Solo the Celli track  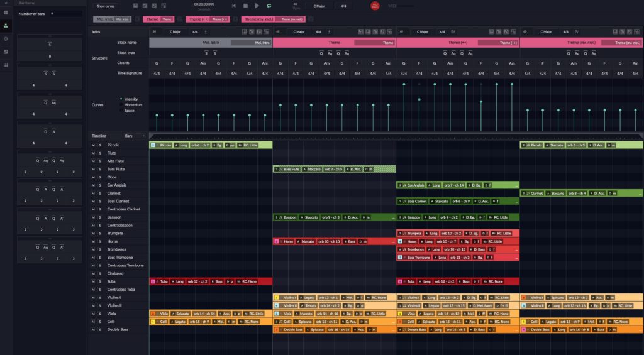point(100,322)
